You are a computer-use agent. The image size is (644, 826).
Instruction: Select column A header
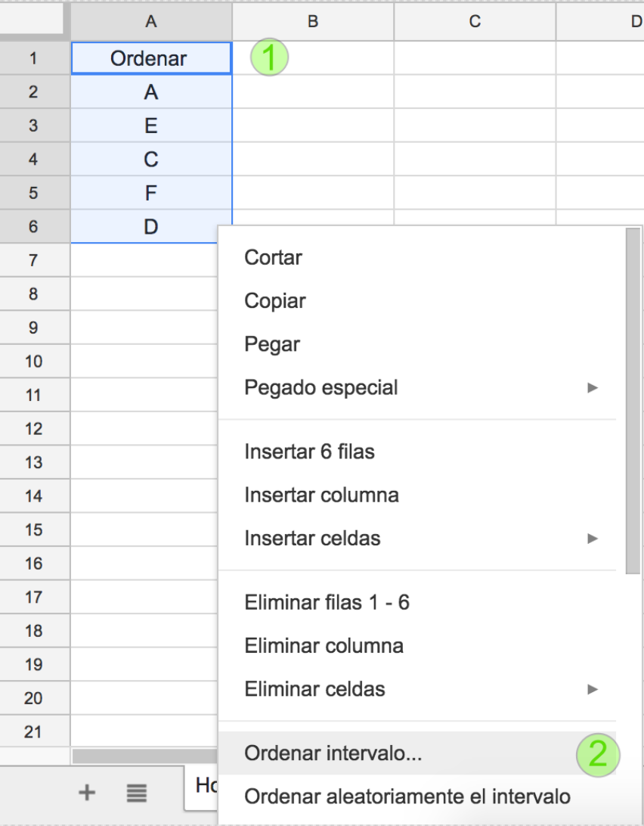[151, 21]
